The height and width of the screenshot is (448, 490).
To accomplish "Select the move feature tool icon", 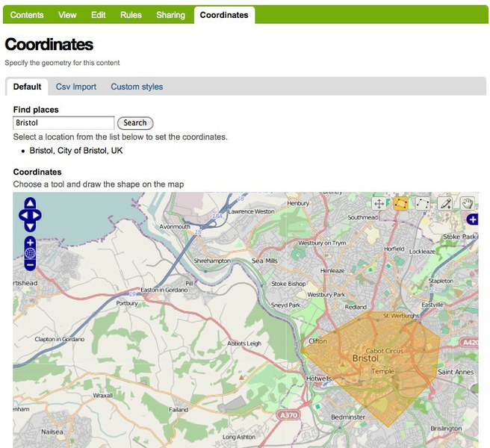I will pyautogui.click(x=379, y=203).
